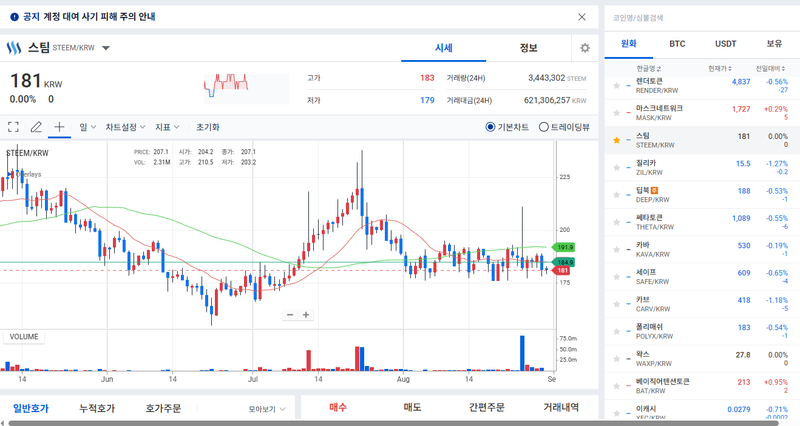Open the 매도 sell tab
Viewport: 800px width, 426px height.
412,407
